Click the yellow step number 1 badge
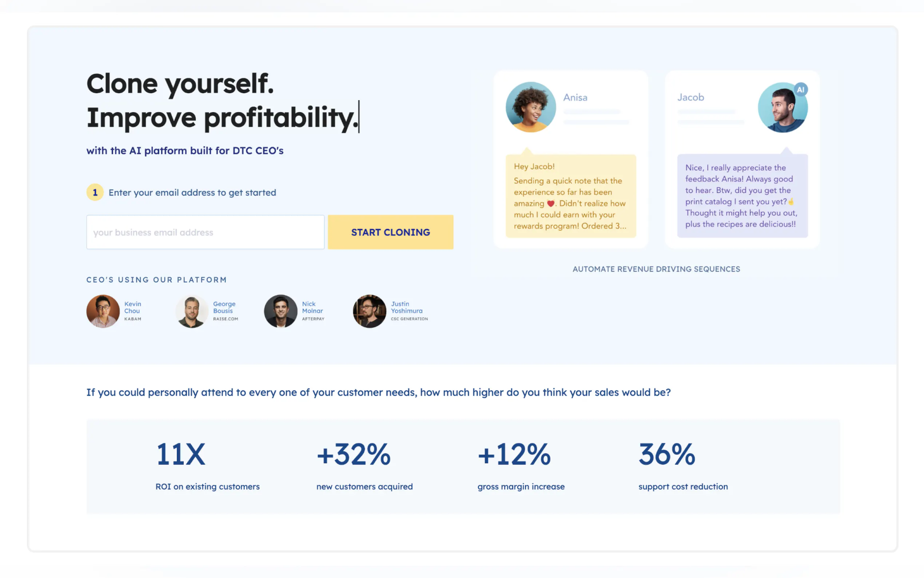Screen dimensions: 924x578 [x=95, y=192]
